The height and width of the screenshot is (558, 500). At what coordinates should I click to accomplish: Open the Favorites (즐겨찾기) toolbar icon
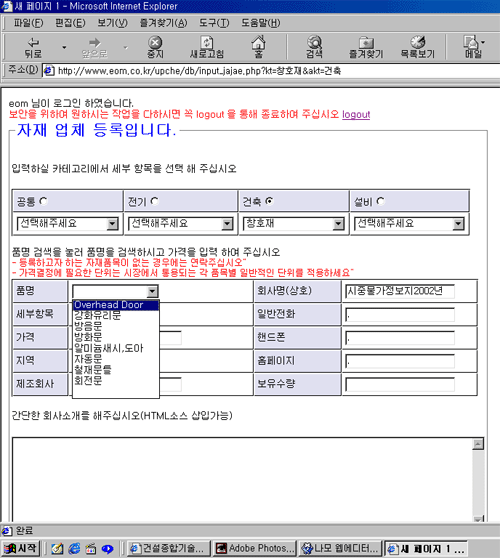tap(366, 48)
